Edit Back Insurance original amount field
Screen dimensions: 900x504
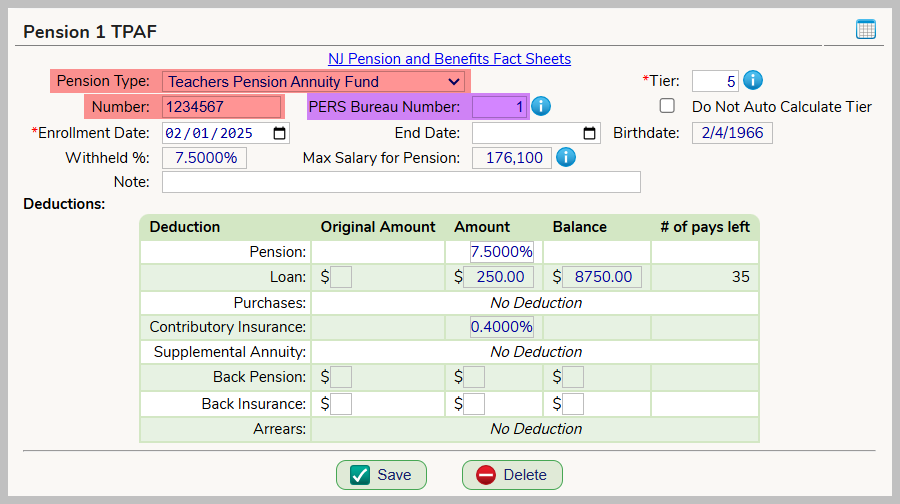coord(341,404)
